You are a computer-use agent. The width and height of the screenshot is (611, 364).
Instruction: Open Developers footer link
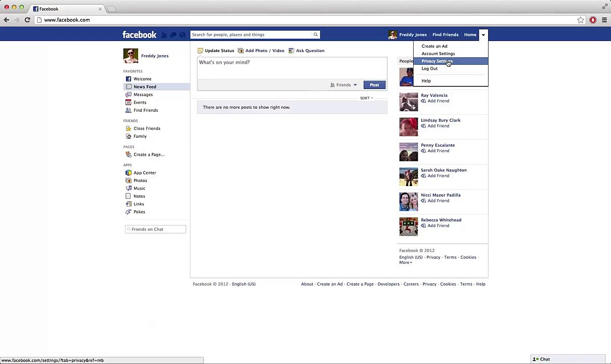(388, 284)
